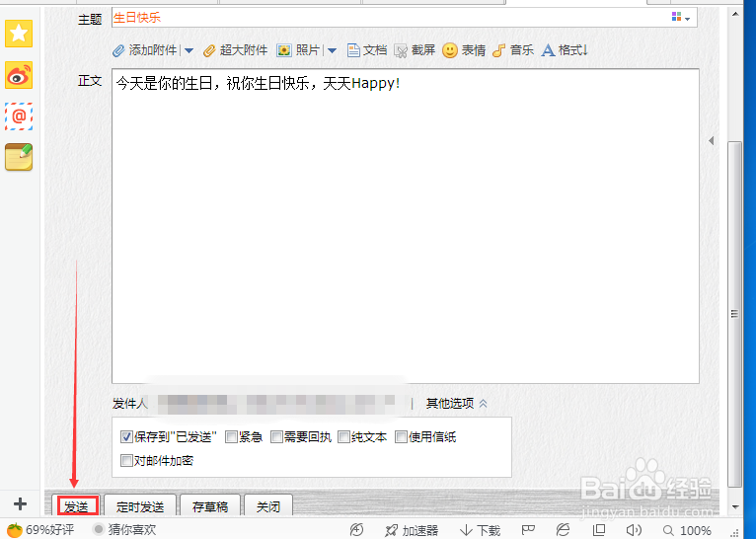Expand the 照片 dropdown arrow
This screenshot has height=539, width=756.
332,50
